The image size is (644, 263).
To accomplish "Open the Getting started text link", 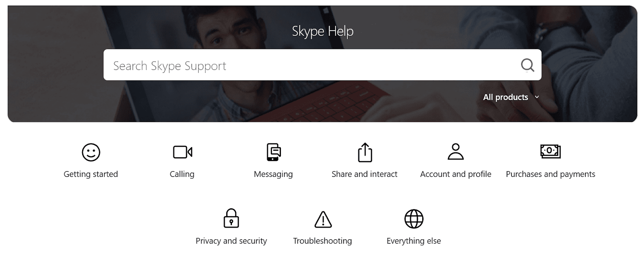I will click(x=91, y=174).
